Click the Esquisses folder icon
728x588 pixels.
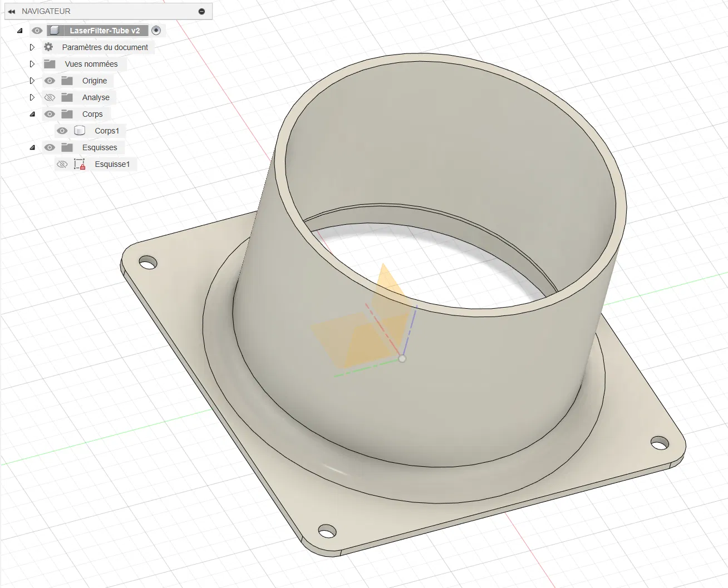[x=67, y=147]
